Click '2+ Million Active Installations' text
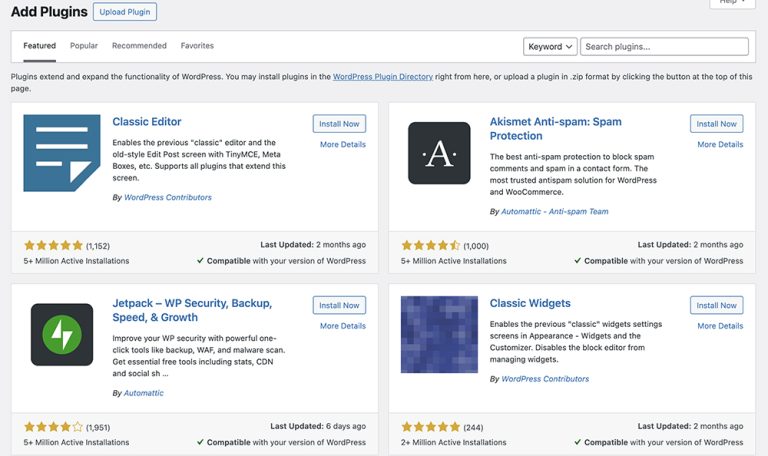768x456 pixels. pyautogui.click(x=454, y=442)
